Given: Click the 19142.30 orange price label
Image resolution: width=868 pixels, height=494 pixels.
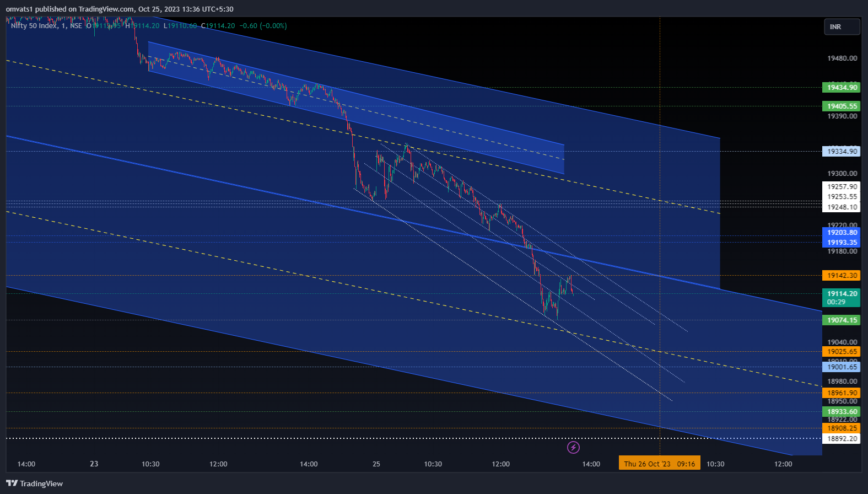Looking at the screenshot, I should point(841,276).
